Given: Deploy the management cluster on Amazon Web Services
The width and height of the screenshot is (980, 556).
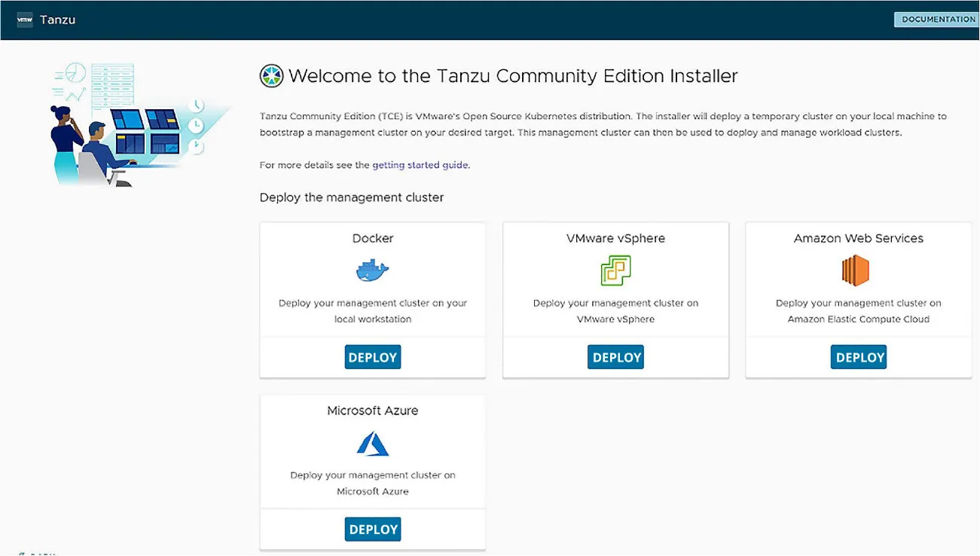Looking at the screenshot, I should (859, 356).
